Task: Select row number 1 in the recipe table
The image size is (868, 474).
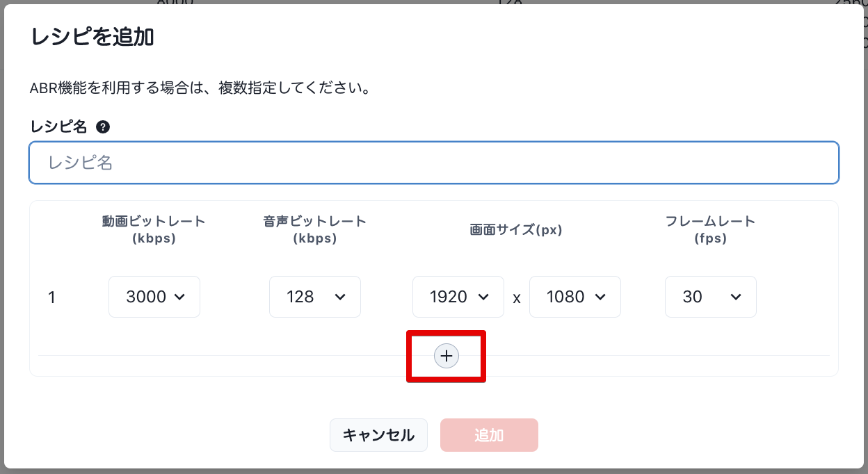Action: [51, 297]
